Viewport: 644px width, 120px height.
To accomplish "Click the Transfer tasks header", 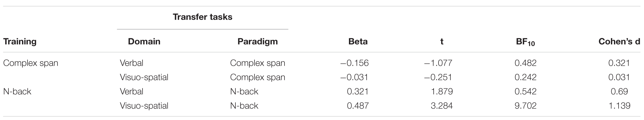I will point(202,17).
